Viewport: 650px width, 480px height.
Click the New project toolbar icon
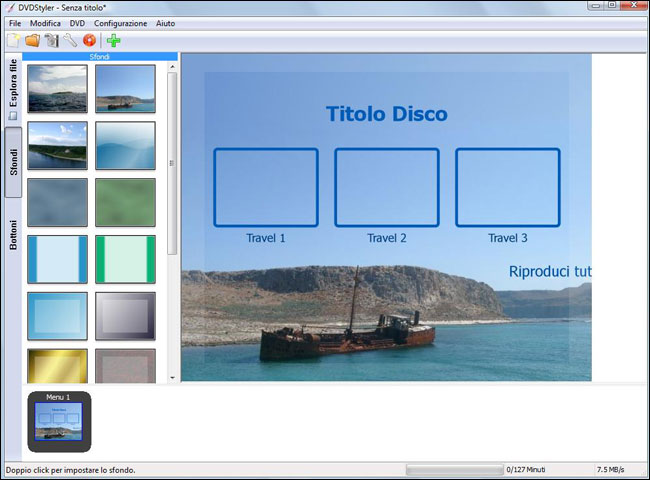pyautogui.click(x=13, y=41)
